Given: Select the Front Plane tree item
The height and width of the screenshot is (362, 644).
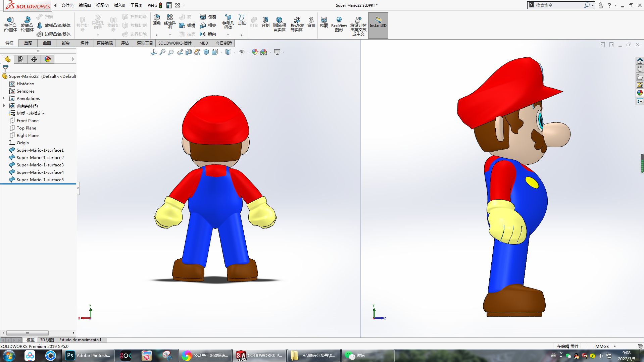Looking at the screenshot, I should point(28,120).
